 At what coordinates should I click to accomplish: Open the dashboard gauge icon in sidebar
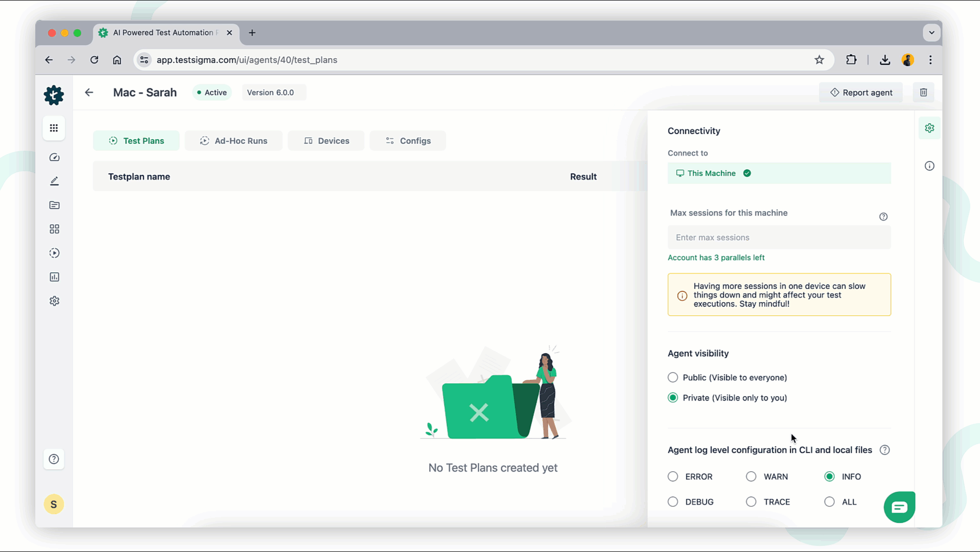tap(54, 157)
